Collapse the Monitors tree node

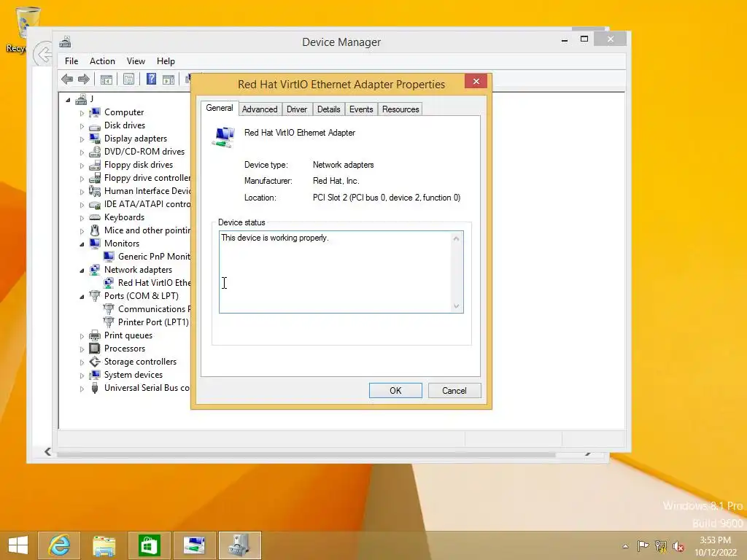point(82,244)
